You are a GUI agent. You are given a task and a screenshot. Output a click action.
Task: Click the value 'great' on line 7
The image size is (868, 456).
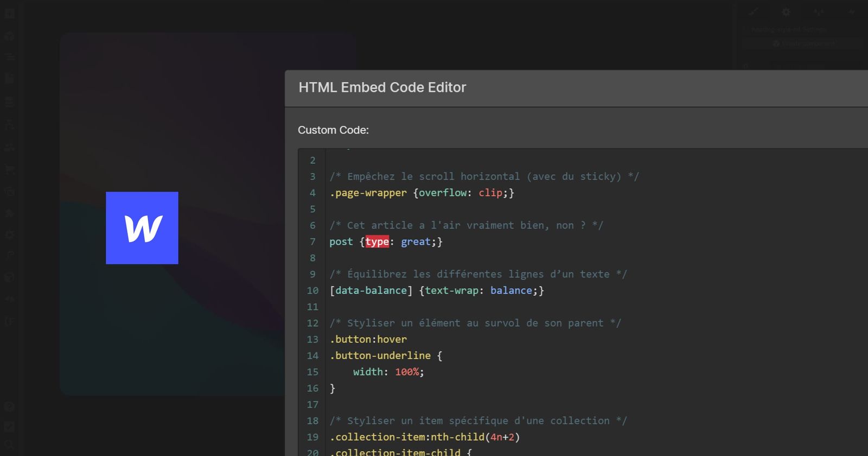[416, 242]
